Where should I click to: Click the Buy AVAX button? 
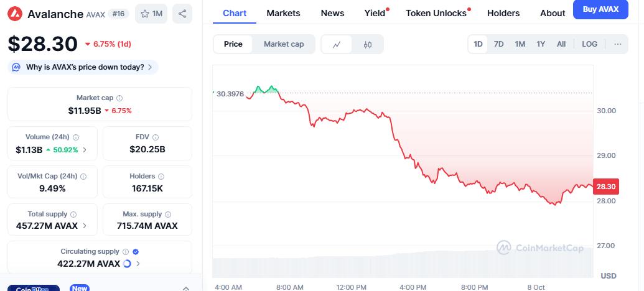(x=600, y=9)
